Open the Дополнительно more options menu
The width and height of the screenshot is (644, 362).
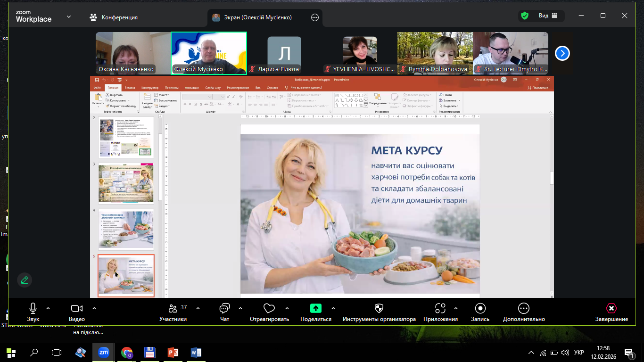coord(524,308)
